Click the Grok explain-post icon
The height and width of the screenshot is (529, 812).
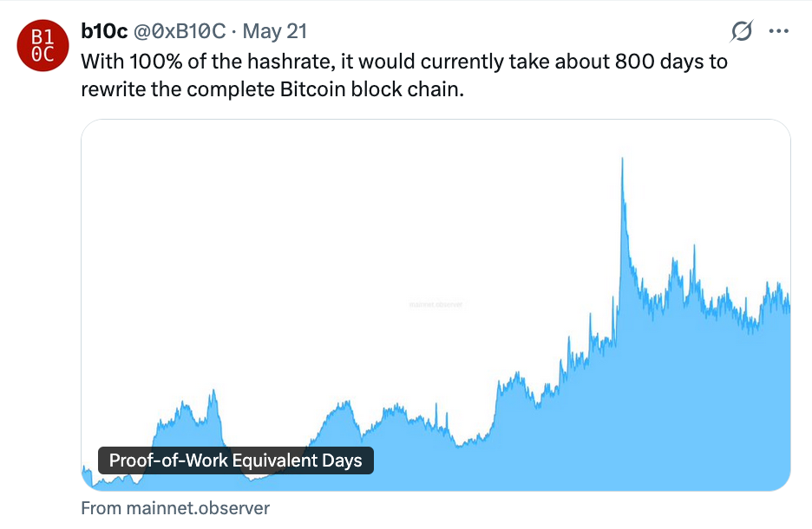(742, 31)
